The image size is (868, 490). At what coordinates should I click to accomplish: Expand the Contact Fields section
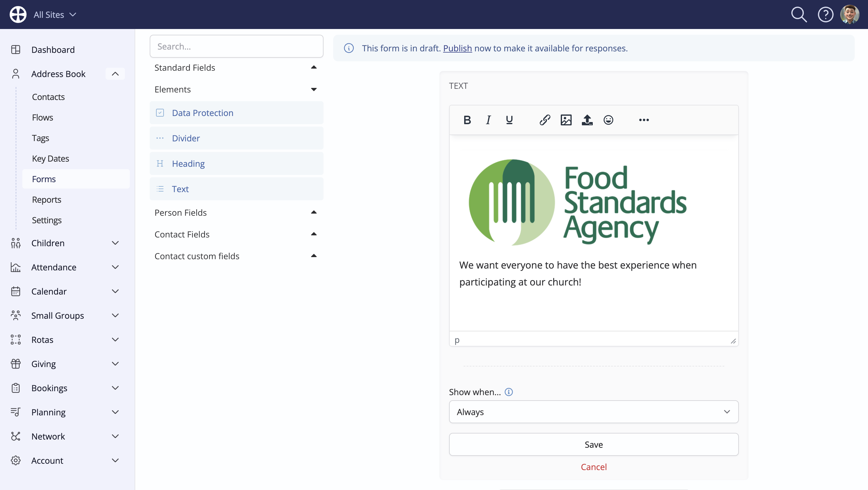click(236, 234)
